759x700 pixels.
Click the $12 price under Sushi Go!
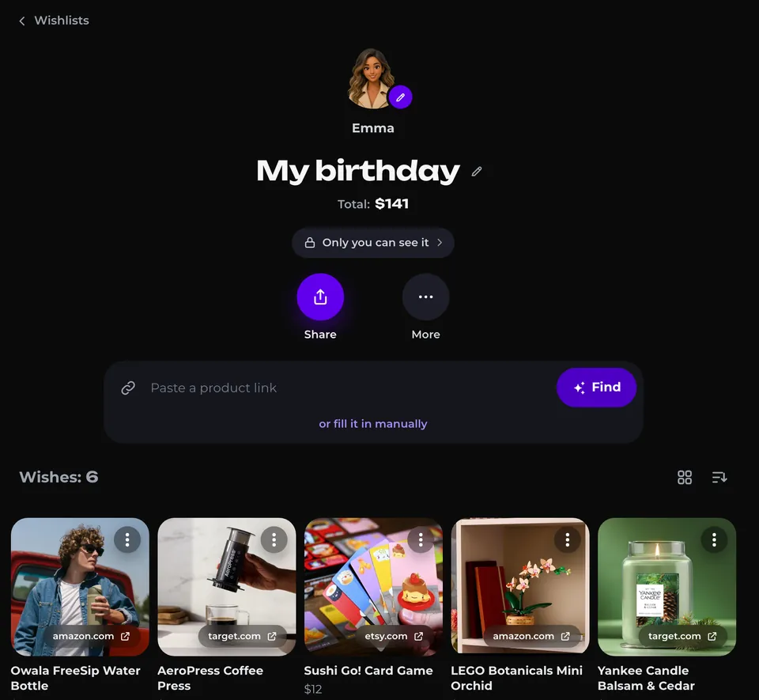(x=313, y=689)
